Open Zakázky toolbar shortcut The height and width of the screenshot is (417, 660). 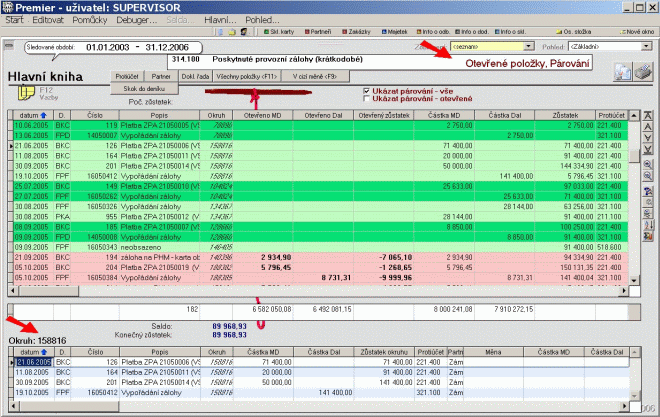pyautogui.click(x=356, y=32)
